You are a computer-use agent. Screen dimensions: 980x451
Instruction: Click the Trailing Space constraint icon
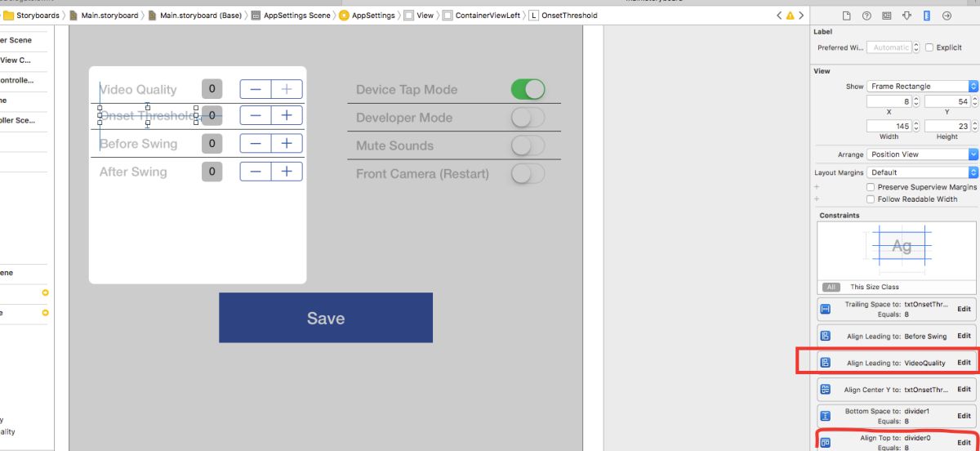tap(826, 309)
